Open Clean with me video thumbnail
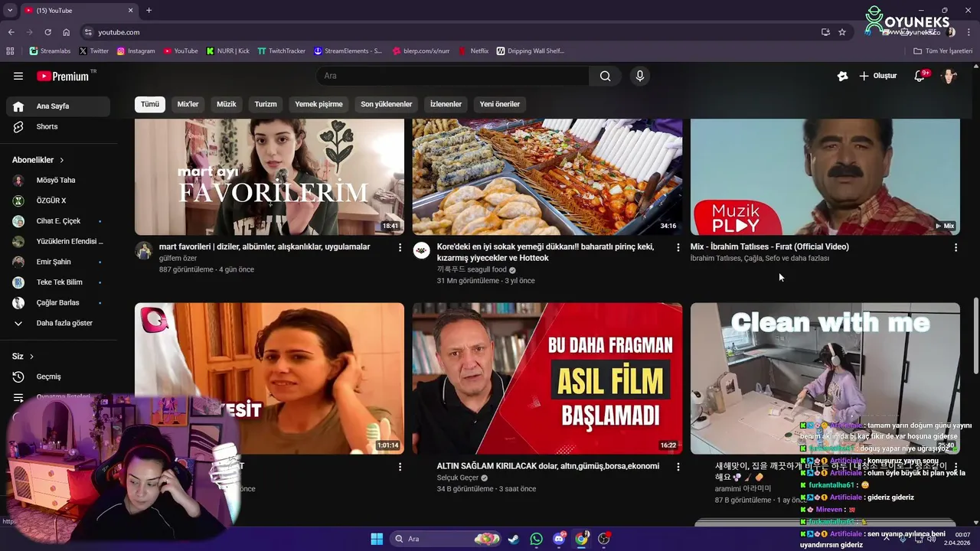The height and width of the screenshot is (551, 980). (x=825, y=378)
